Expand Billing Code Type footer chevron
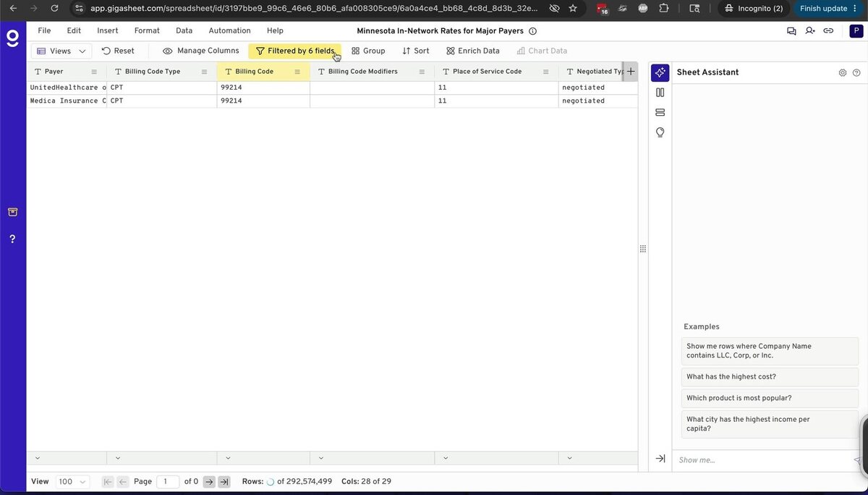The height and width of the screenshot is (495, 868). click(118, 458)
